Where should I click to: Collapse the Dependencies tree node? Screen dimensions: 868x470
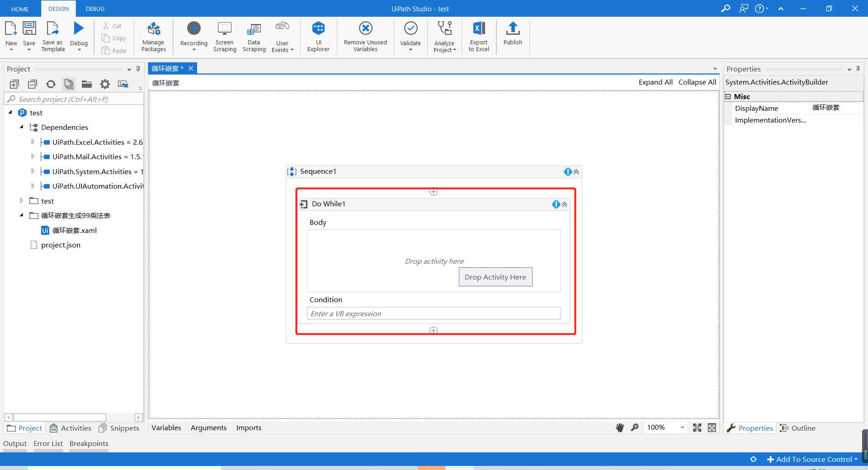[21, 127]
